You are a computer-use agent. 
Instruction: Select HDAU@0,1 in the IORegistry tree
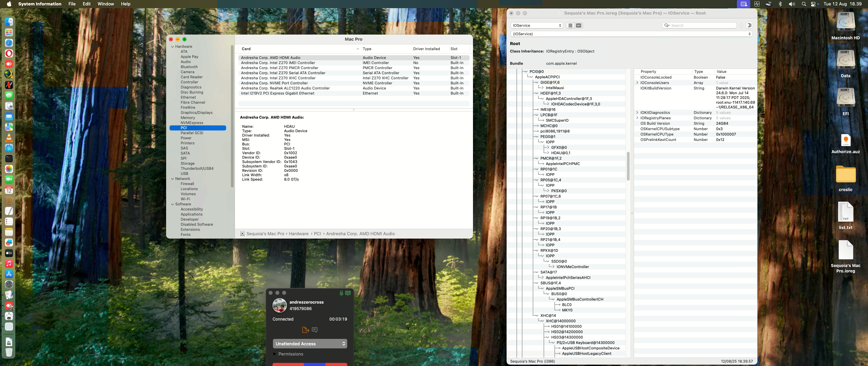tap(560, 153)
